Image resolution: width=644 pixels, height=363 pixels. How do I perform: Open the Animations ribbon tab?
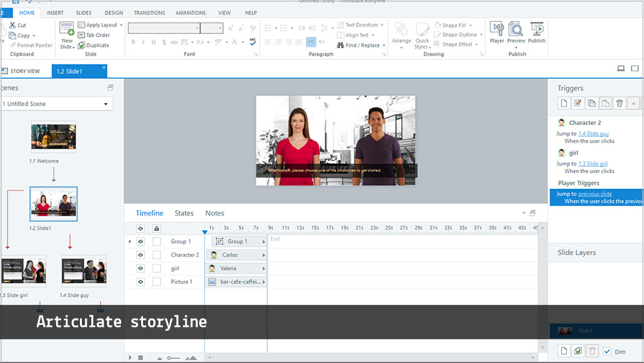(191, 12)
